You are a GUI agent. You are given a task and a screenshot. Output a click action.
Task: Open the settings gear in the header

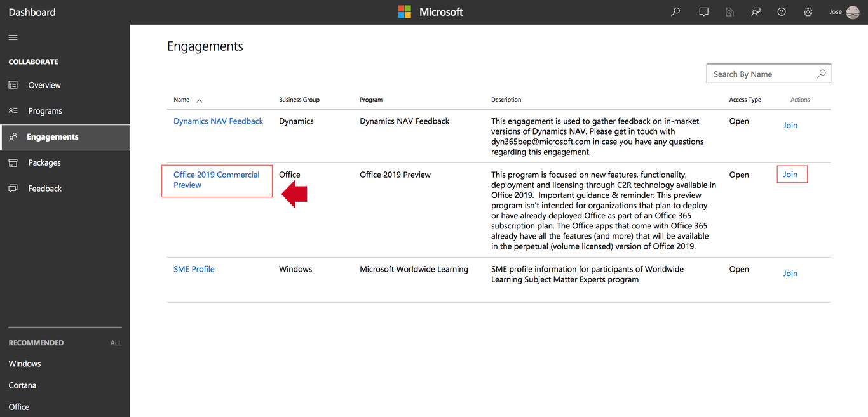808,12
